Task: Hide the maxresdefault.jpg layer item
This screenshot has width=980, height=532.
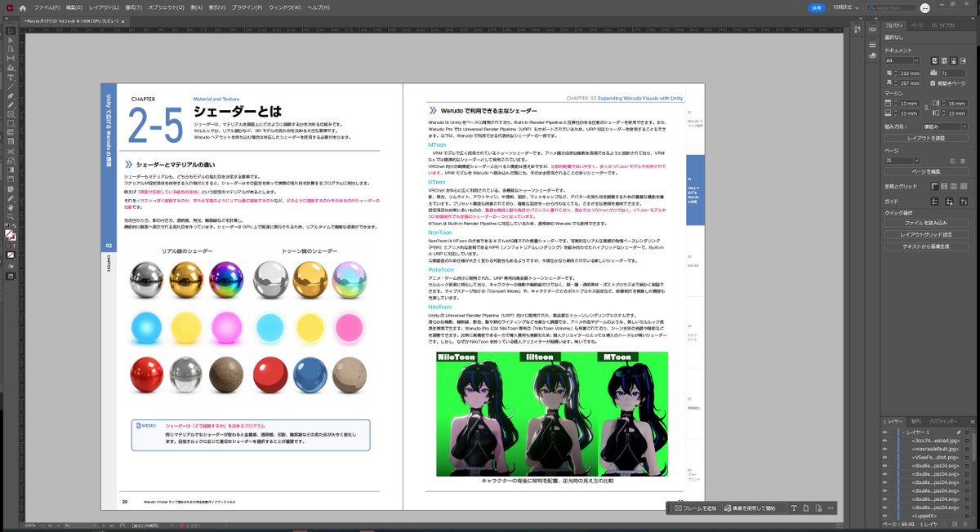Action: pos(884,449)
